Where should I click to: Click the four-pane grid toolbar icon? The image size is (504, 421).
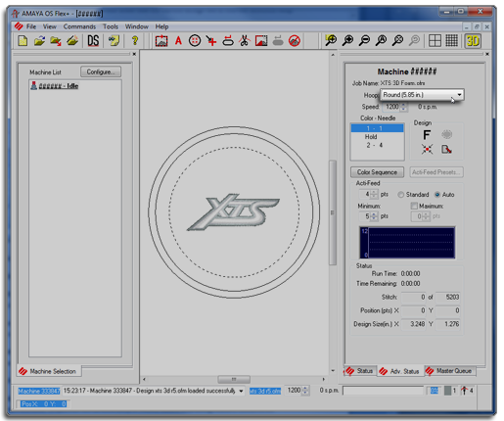(x=435, y=41)
